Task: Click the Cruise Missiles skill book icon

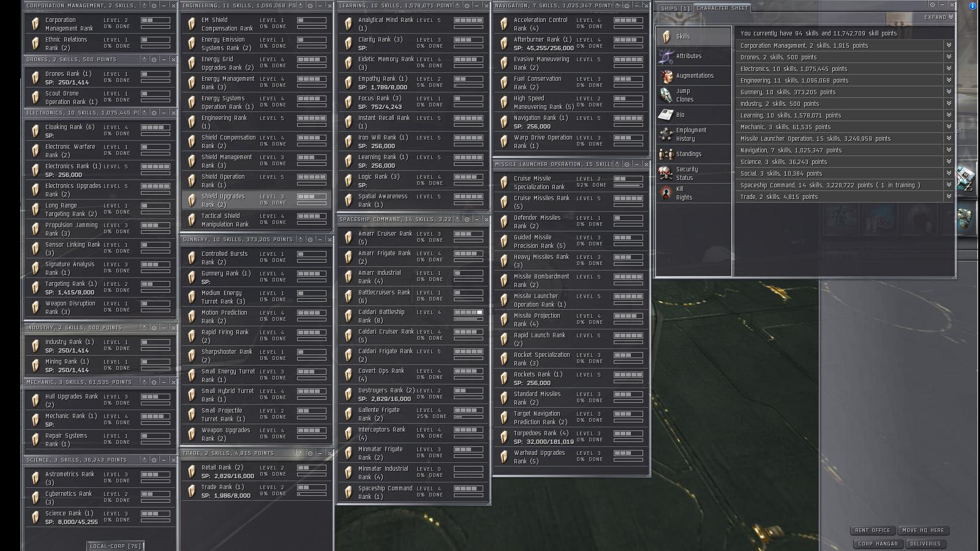Action: pyautogui.click(x=503, y=202)
